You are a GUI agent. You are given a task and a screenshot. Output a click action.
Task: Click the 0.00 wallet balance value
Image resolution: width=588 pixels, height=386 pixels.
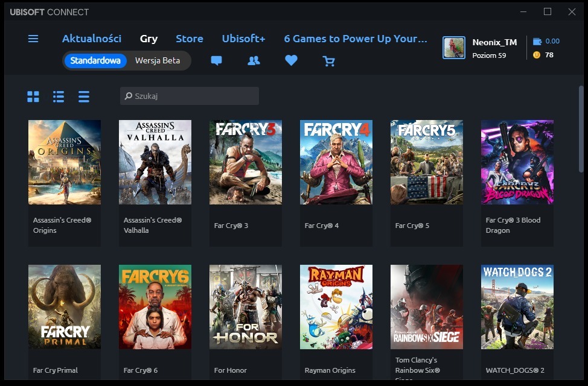[552, 41]
